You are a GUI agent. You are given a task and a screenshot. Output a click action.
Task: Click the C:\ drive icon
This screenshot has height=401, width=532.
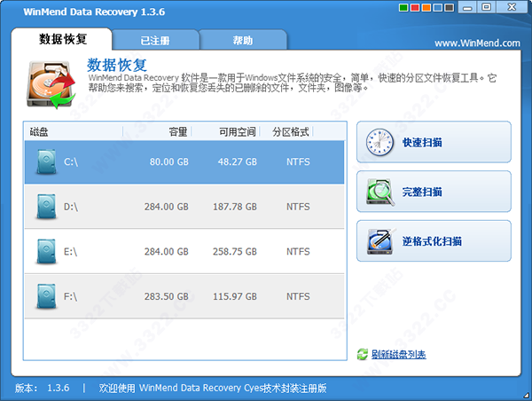tap(46, 161)
